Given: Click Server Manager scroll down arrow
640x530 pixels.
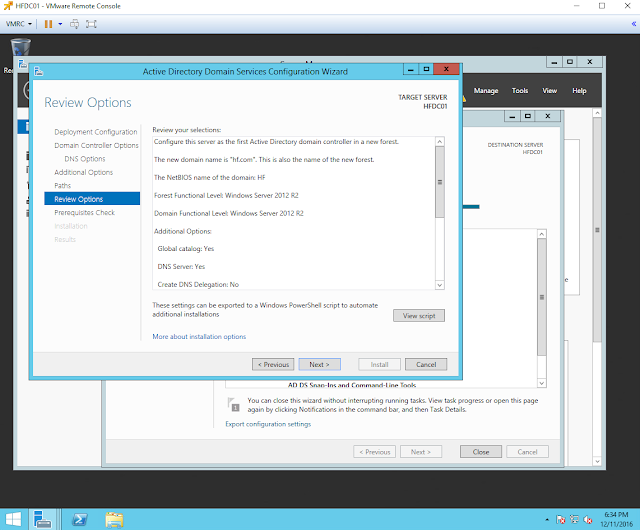Looking at the screenshot, I should pyautogui.click(x=597, y=461).
